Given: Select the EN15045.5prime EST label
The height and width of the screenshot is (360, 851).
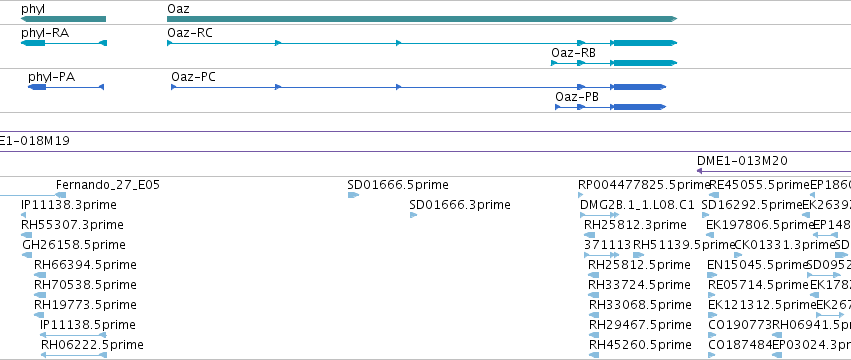Looking at the screenshot, I should click(758, 265).
